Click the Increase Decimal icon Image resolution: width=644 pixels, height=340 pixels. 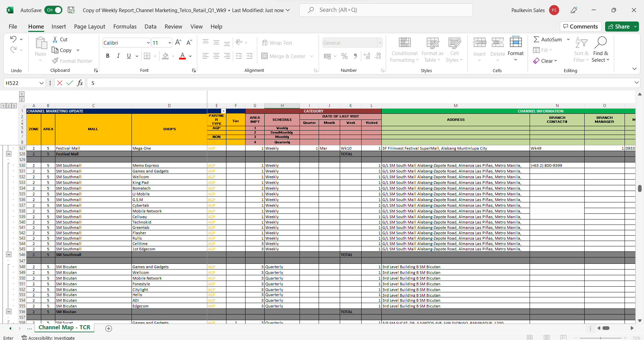pyautogui.click(x=367, y=56)
